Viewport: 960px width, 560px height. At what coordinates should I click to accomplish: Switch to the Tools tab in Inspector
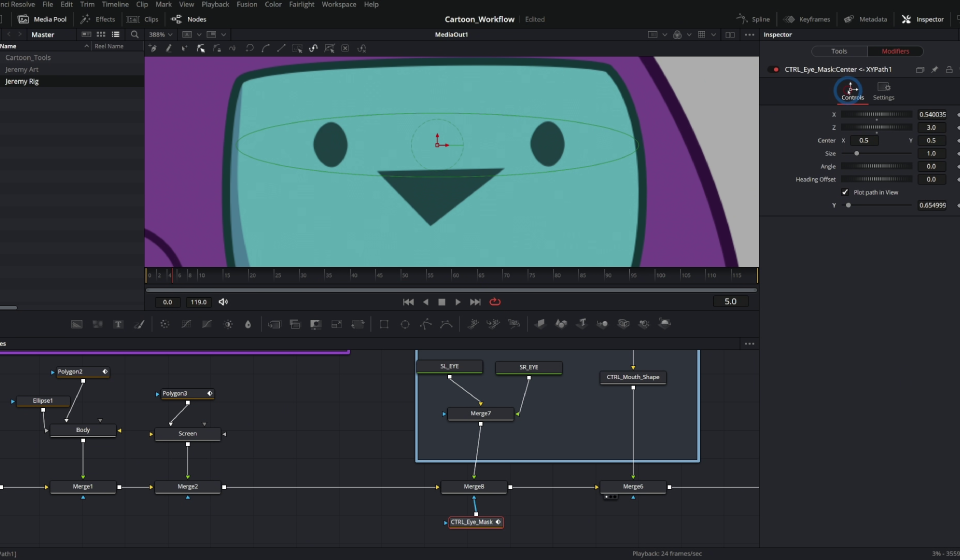839,51
